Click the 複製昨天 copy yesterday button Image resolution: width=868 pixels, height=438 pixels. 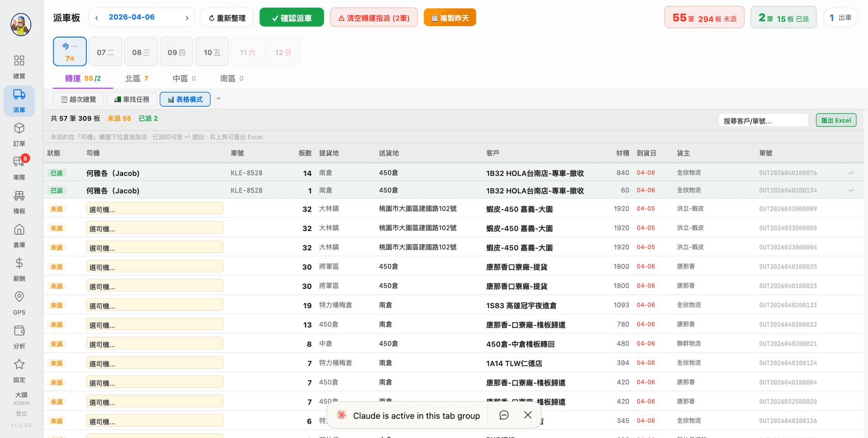(450, 17)
